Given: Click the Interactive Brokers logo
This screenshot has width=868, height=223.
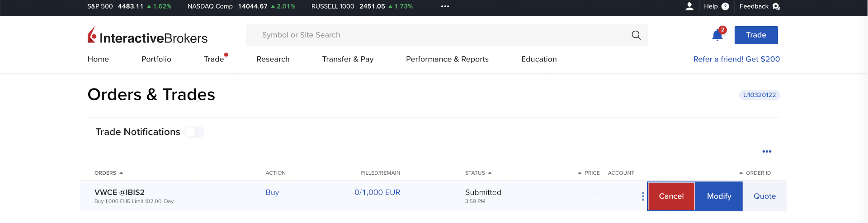Looking at the screenshot, I should tap(147, 36).
